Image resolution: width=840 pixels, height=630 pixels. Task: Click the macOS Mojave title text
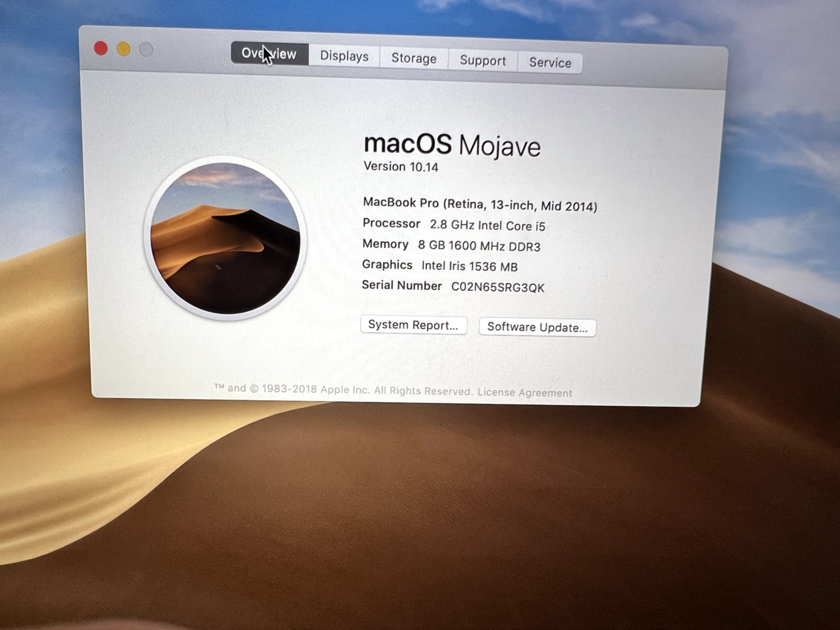(x=452, y=144)
